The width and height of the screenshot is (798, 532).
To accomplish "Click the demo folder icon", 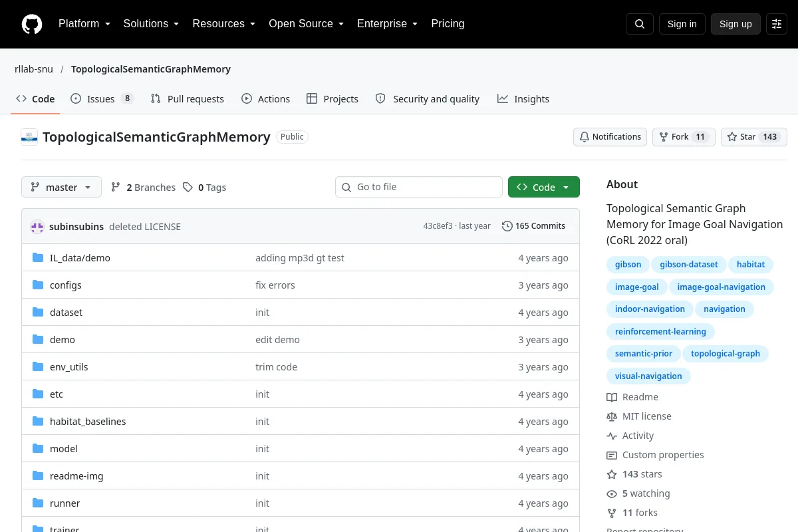I will click(38, 340).
